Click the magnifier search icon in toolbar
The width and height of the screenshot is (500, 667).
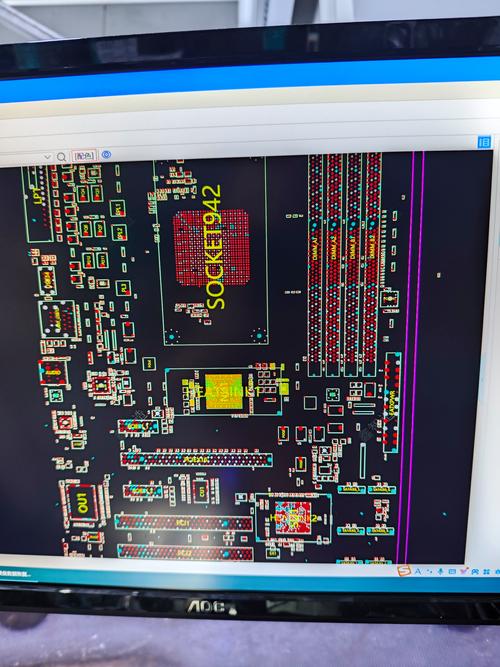tap(62, 157)
